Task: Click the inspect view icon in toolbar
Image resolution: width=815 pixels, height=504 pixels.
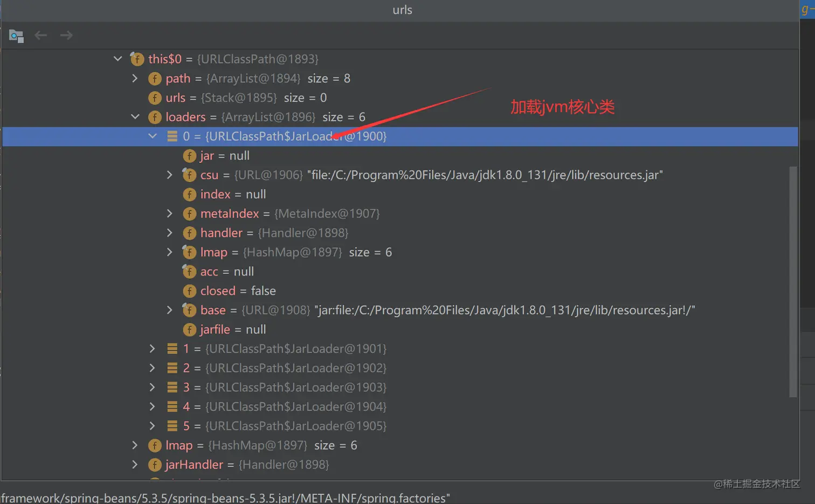Action: [x=16, y=36]
